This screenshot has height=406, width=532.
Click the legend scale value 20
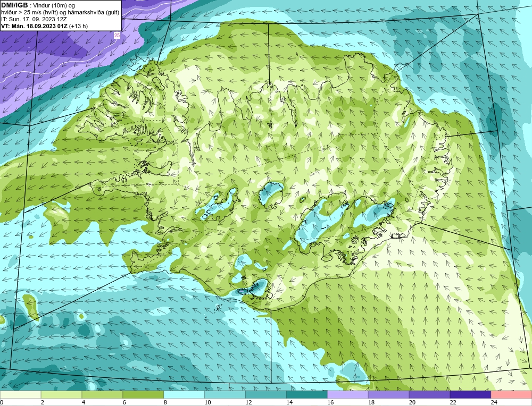point(412,402)
